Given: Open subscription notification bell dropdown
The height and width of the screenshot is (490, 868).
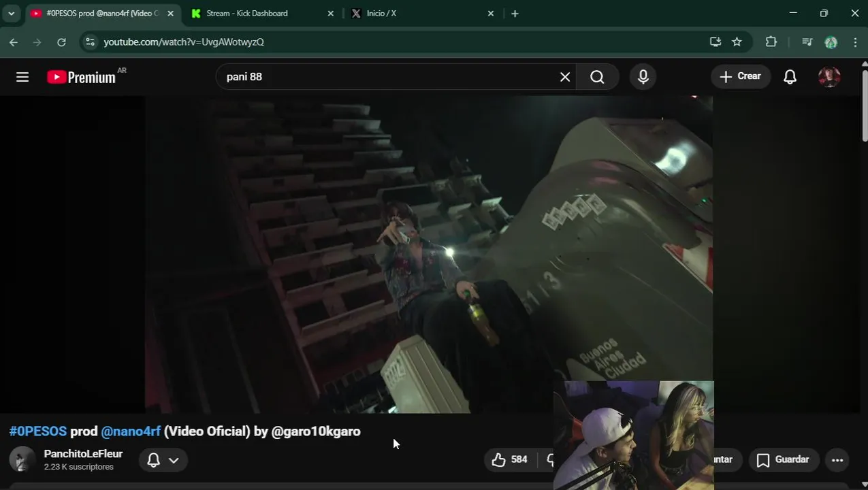Looking at the screenshot, I should tap(163, 460).
